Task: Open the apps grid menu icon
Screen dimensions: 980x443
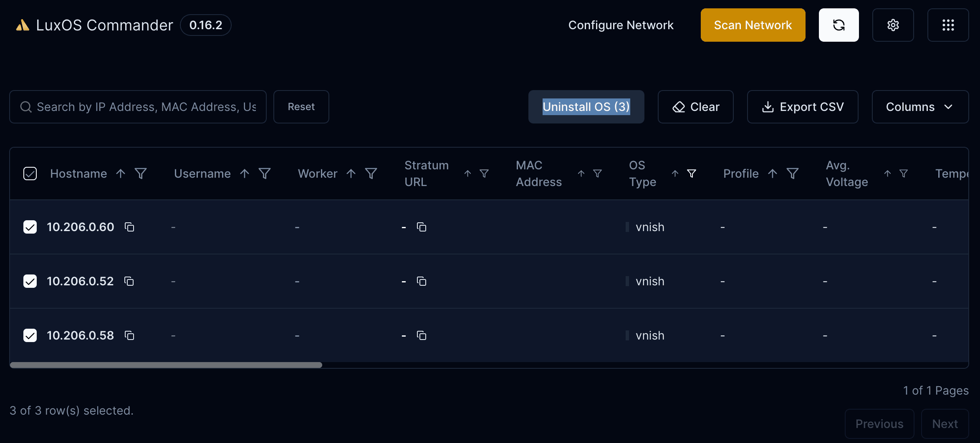Action: [x=948, y=25]
